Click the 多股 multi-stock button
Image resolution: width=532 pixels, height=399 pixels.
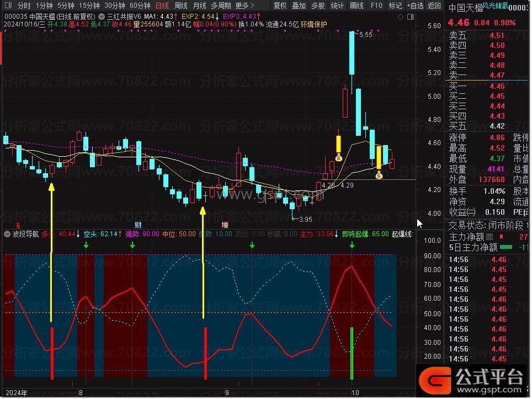318,6
